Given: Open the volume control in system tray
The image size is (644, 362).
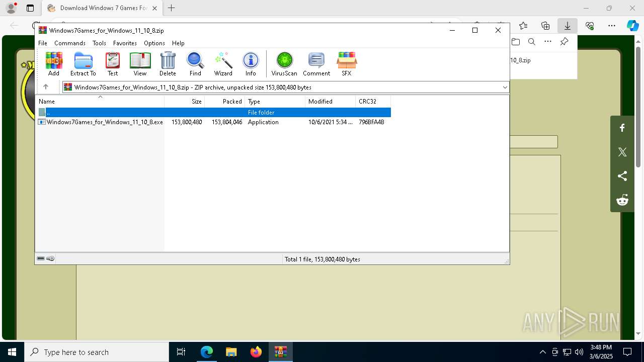Looking at the screenshot, I should click(x=579, y=352).
